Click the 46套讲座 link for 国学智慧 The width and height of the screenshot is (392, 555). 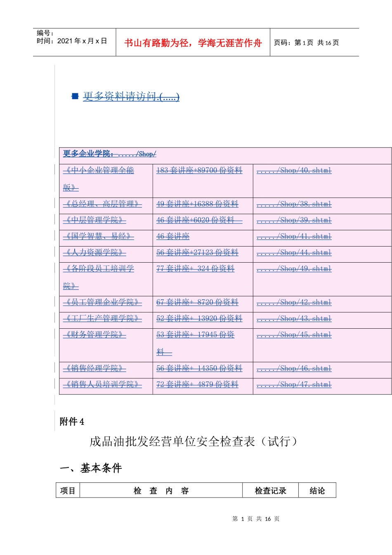(x=173, y=236)
